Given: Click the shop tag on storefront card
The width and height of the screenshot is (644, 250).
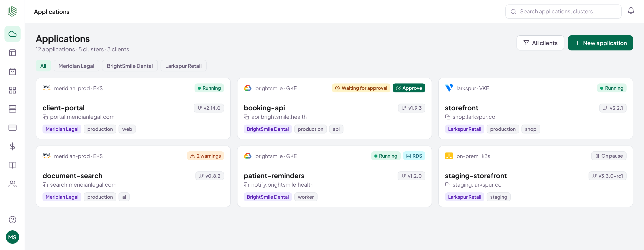Looking at the screenshot, I should click(x=530, y=129).
